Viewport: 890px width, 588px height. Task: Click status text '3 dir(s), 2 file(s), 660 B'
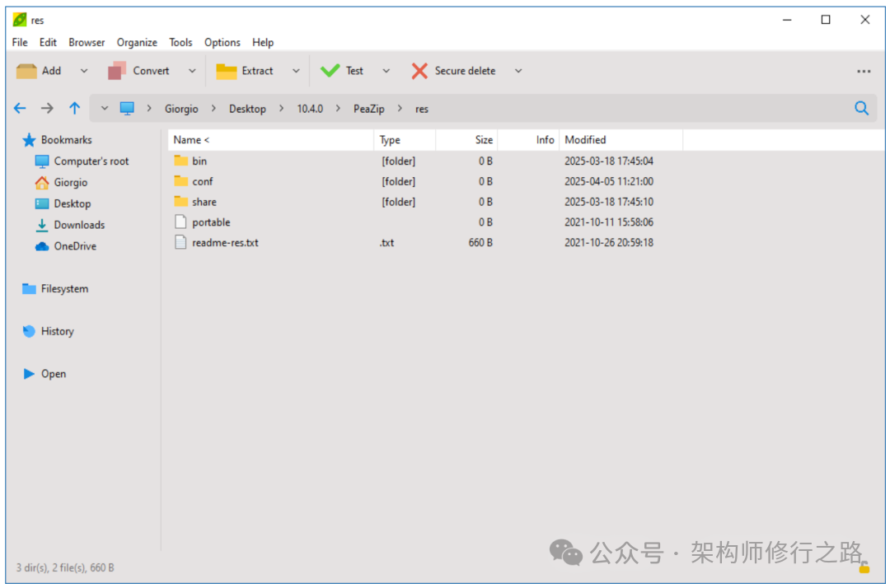click(65, 567)
